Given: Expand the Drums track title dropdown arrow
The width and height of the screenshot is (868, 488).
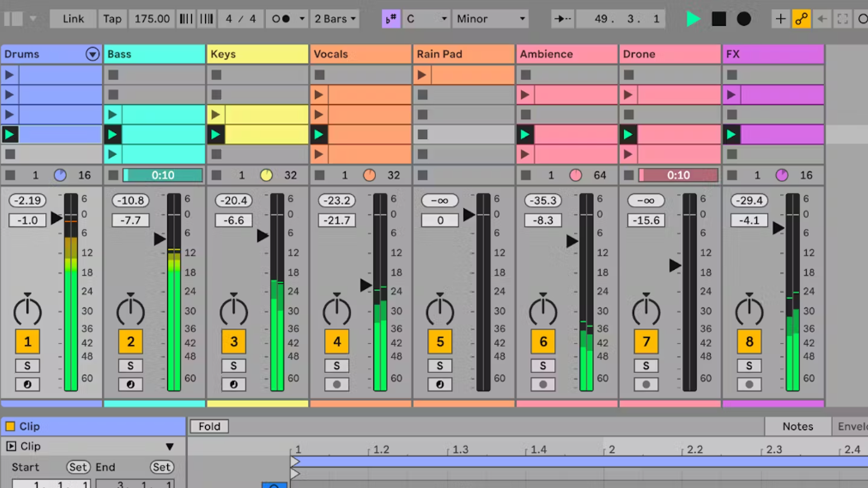Looking at the screenshot, I should tap(92, 54).
